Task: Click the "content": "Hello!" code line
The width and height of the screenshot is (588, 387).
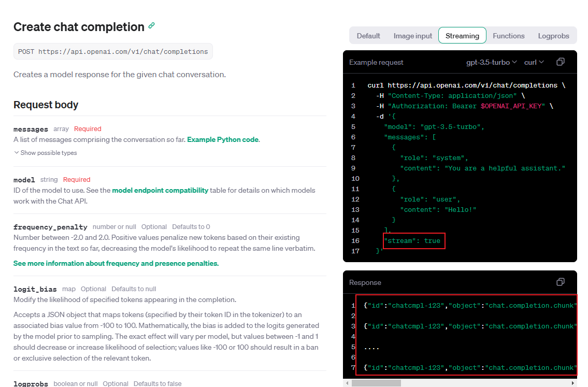Action: [438, 210]
